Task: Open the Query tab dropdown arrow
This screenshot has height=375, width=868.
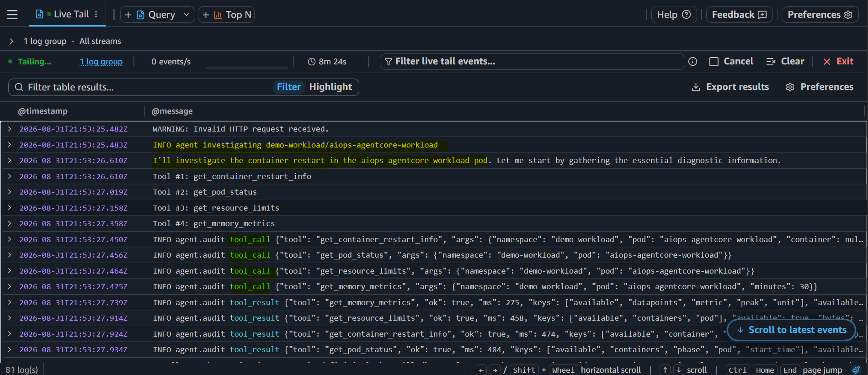Action: click(186, 15)
